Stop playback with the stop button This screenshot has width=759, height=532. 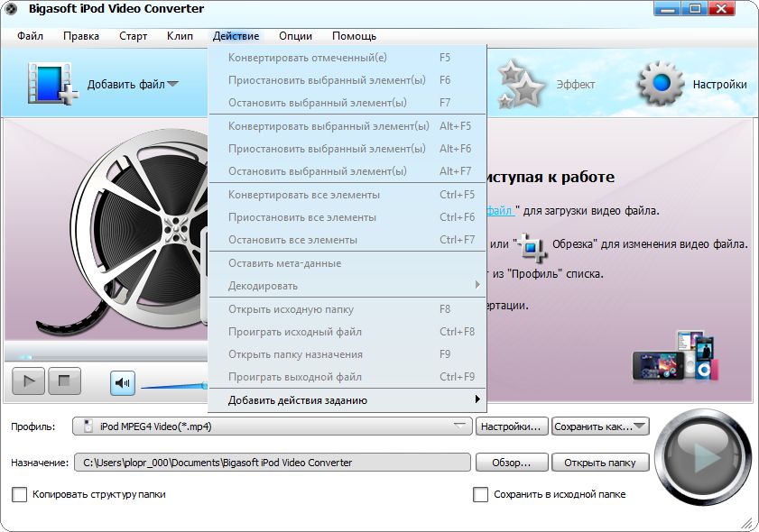[64, 381]
